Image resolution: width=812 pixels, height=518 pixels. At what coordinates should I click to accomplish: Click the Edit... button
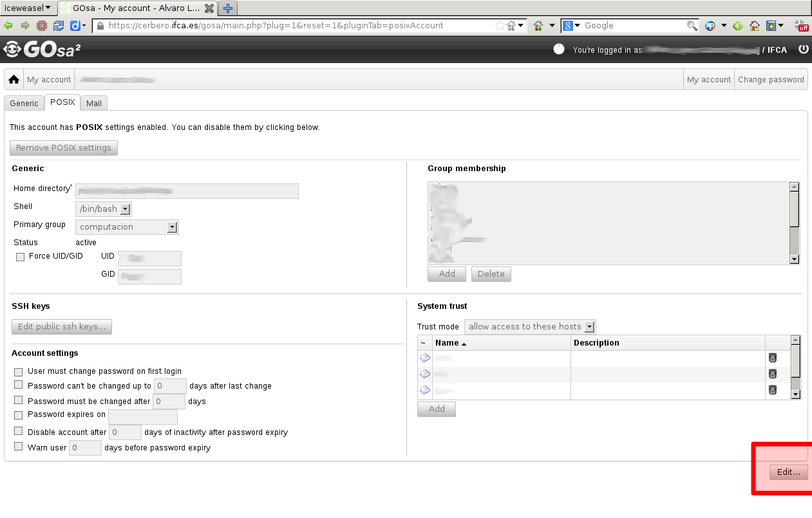click(788, 472)
